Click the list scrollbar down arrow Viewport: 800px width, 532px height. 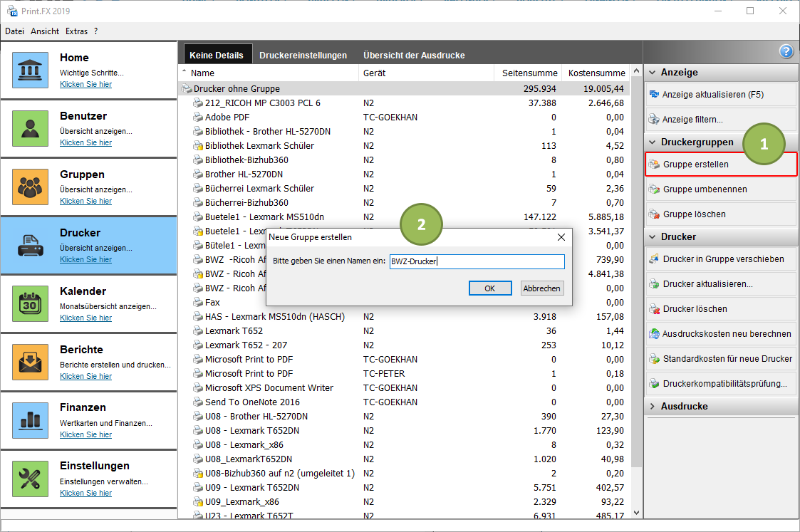pos(636,513)
